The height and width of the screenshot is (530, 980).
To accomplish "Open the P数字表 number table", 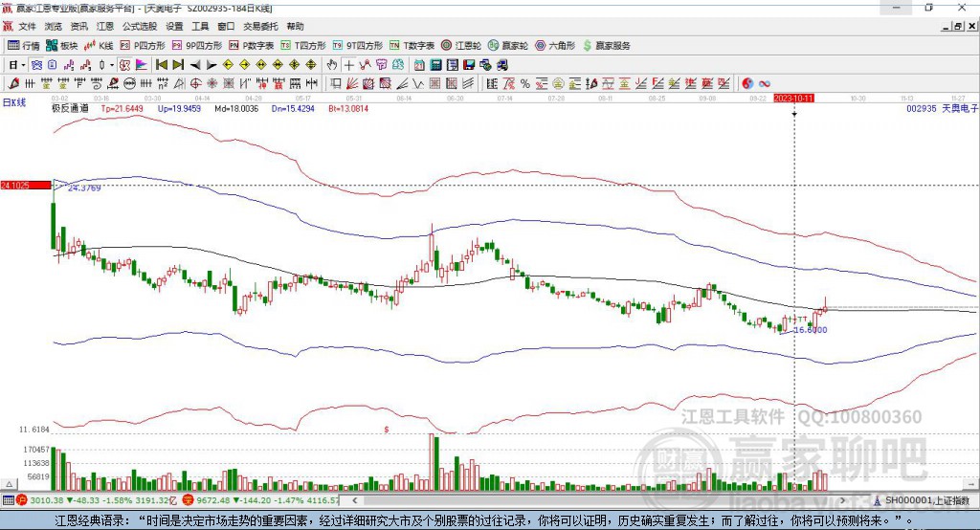I will coord(252,46).
